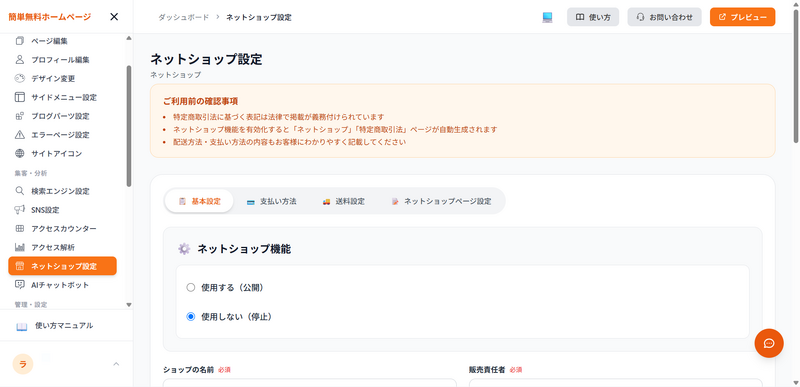Click the ご利用前の確認事項 heading text
Screen dimensions: 800x387
coord(201,101)
